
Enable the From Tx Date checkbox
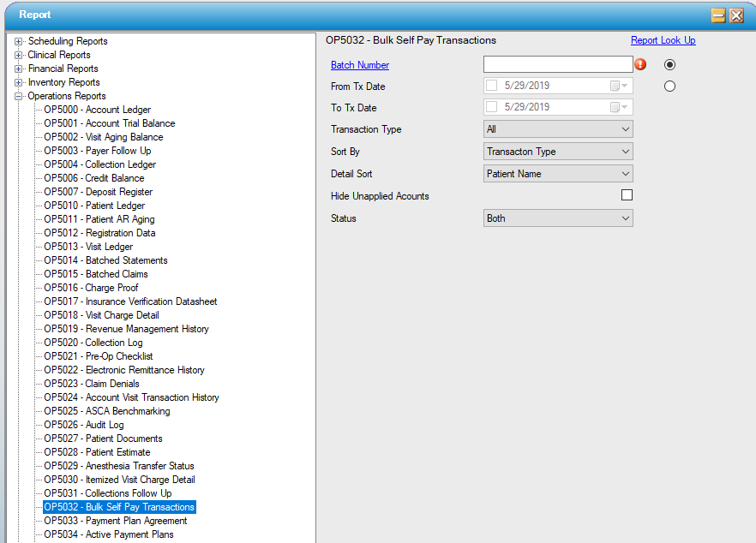[x=492, y=86]
